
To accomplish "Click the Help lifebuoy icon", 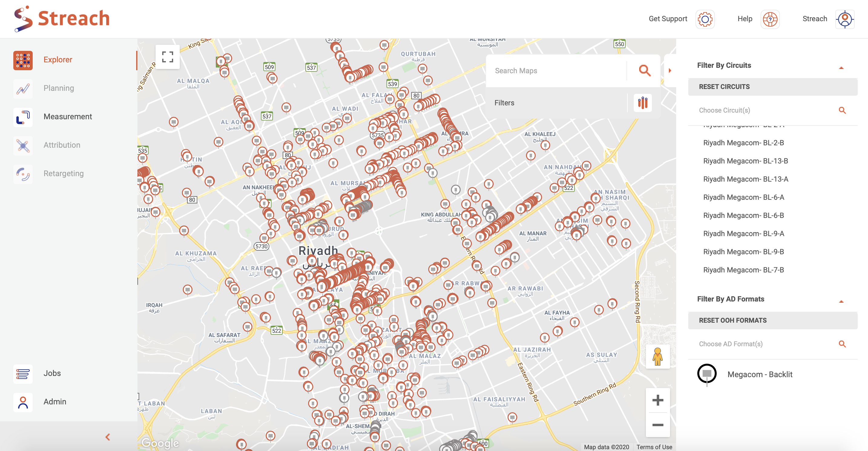I will [x=770, y=19].
